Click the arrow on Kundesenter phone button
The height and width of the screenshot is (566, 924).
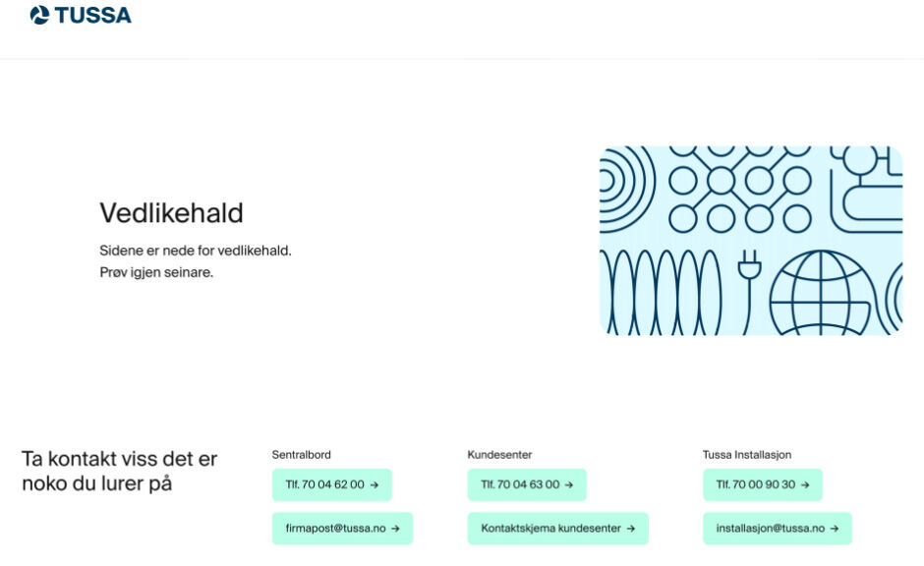569,484
